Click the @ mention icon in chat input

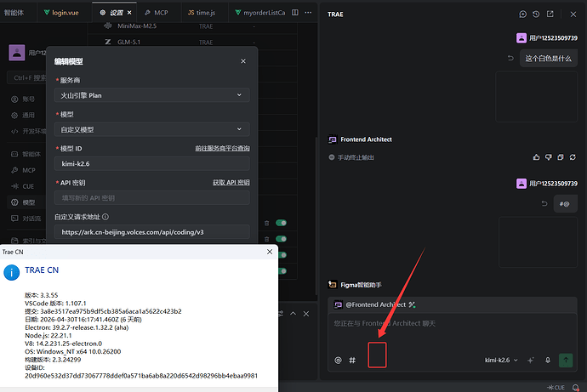pos(338,361)
